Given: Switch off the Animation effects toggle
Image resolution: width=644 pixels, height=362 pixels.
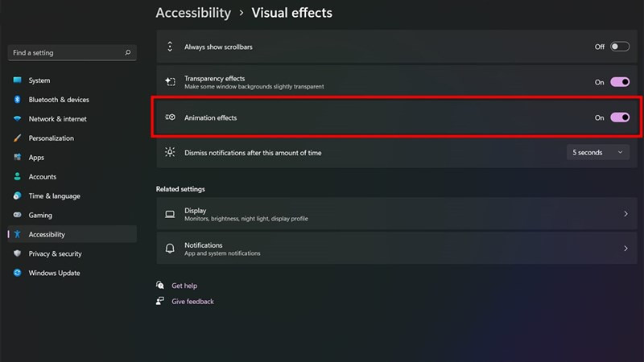Looking at the screenshot, I should coord(619,117).
